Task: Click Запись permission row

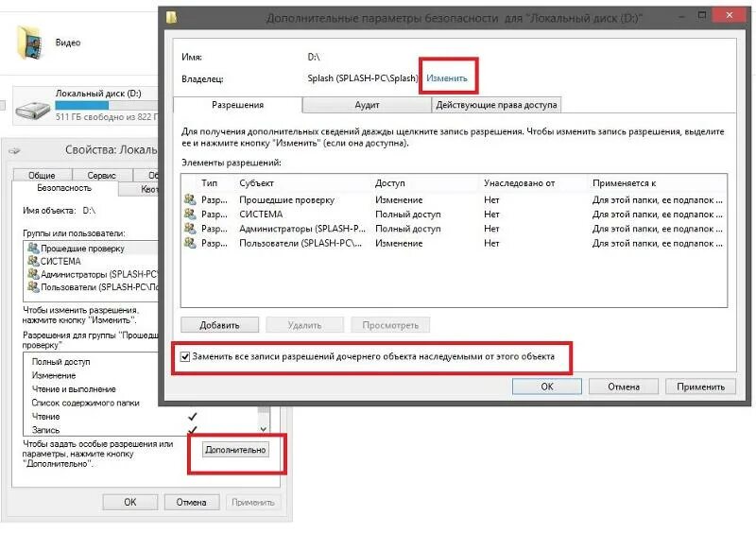Action: coord(45,430)
